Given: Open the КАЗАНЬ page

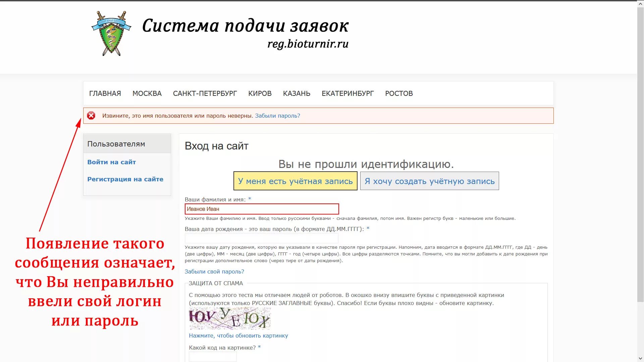Looking at the screenshot, I should click(x=297, y=94).
